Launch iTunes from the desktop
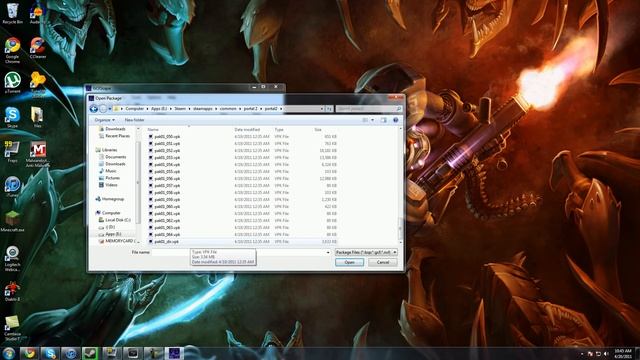The width and height of the screenshot is (640, 360). pos(12,187)
